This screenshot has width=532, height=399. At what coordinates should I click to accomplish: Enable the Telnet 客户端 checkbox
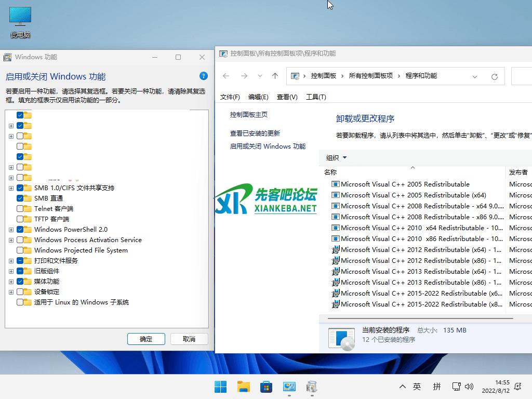(20, 208)
